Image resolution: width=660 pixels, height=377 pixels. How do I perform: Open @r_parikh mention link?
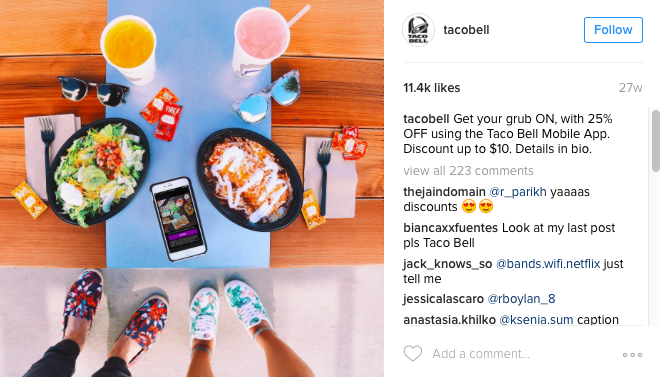point(518,192)
